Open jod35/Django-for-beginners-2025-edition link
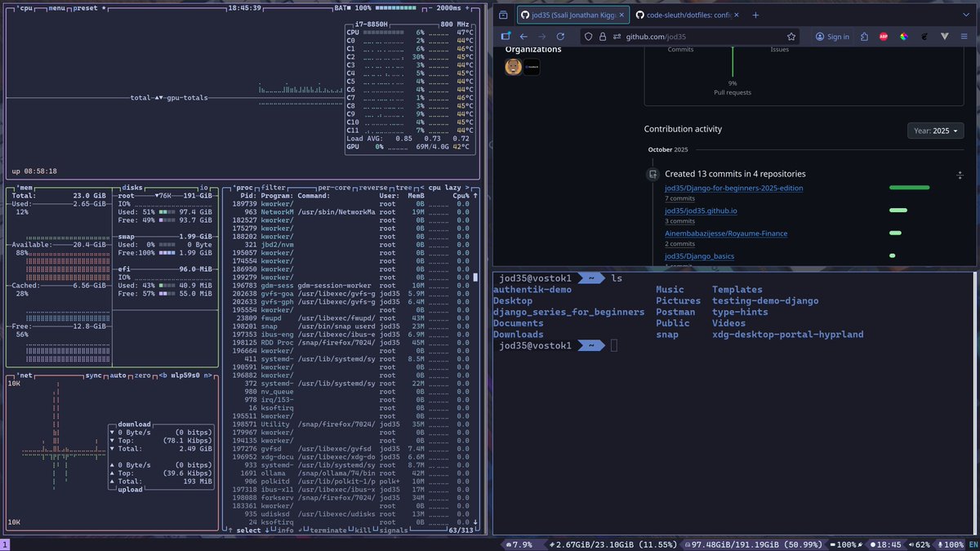Image resolution: width=980 pixels, height=551 pixels. click(x=733, y=188)
